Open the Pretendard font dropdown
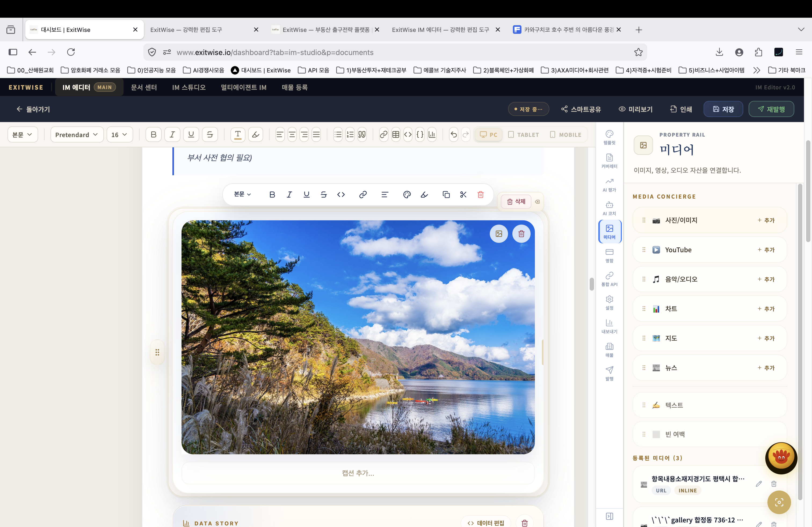This screenshot has height=527, width=812. pos(77,135)
